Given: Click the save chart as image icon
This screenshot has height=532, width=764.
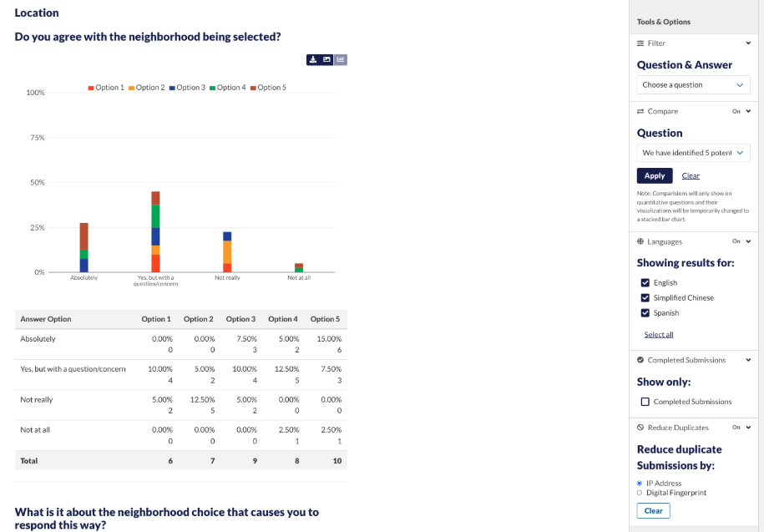Looking at the screenshot, I should coord(327,59).
